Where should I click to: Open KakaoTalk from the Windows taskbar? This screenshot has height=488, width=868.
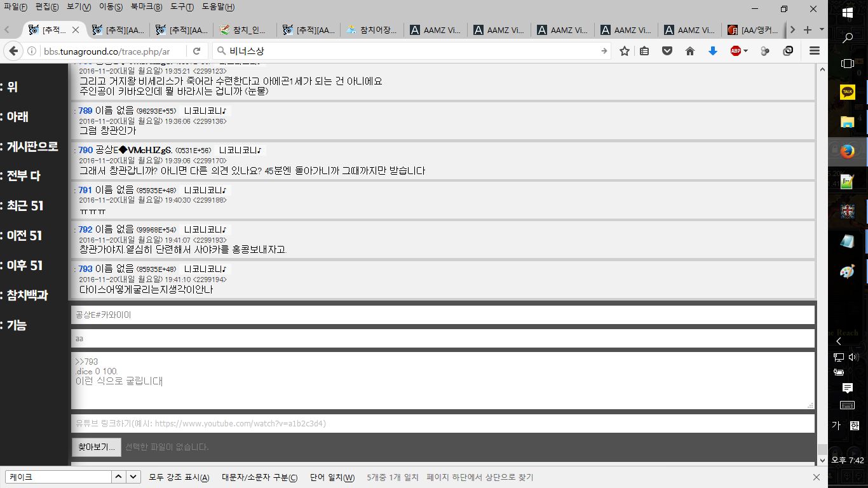847,93
